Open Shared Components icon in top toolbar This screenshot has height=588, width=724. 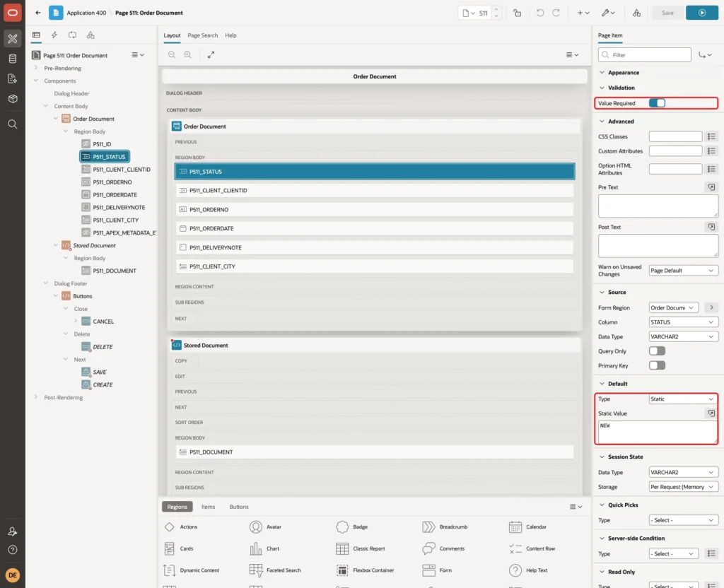[636, 13]
